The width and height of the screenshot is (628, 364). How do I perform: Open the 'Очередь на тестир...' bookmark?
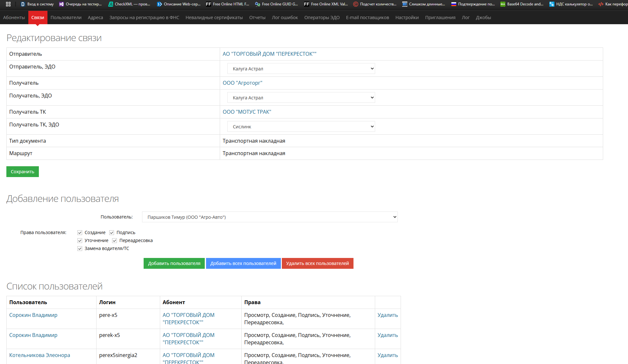click(x=81, y=4)
